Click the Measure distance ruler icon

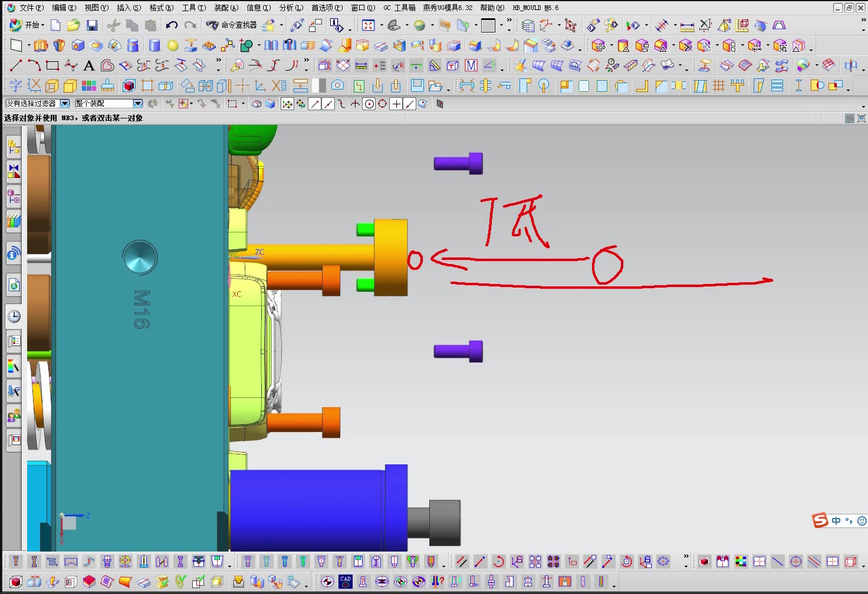pyautogui.click(x=687, y=25)
